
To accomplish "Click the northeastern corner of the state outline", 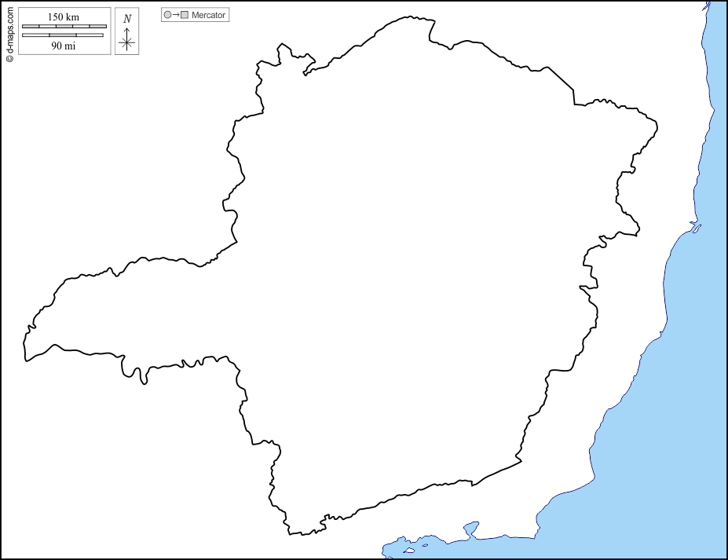I will point(656,124).
